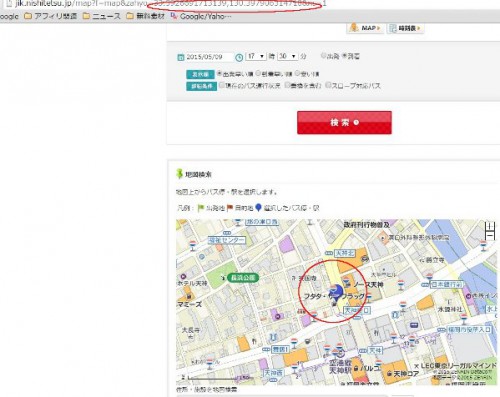Open the ニュース bookmark folder
Screen dimensions: 500x397
[x=102, y=16]
